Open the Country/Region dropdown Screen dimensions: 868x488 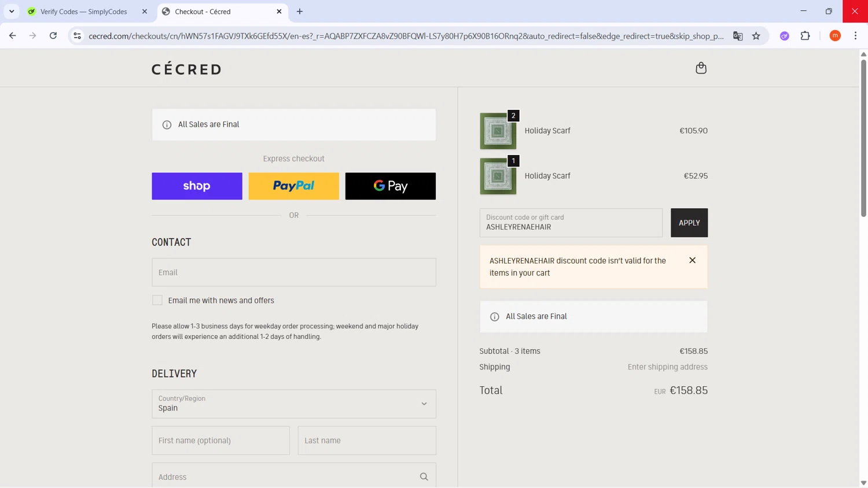[294, 404]
